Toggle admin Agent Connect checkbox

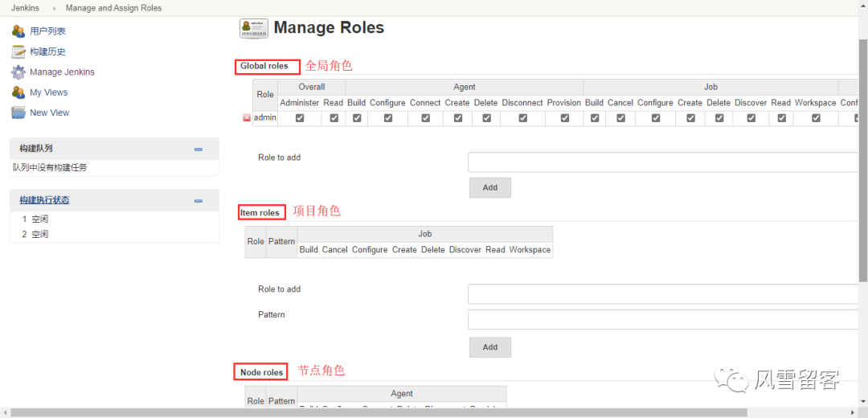(425, 118)
